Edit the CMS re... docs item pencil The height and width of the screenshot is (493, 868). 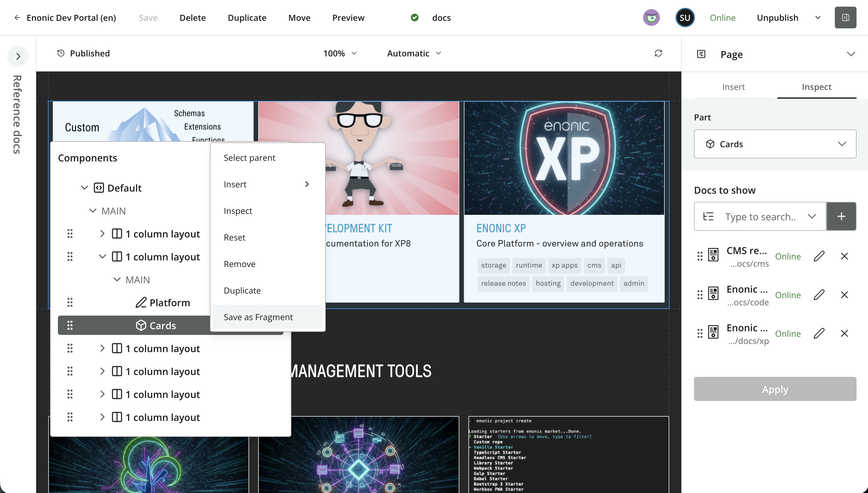click(819, 256)
